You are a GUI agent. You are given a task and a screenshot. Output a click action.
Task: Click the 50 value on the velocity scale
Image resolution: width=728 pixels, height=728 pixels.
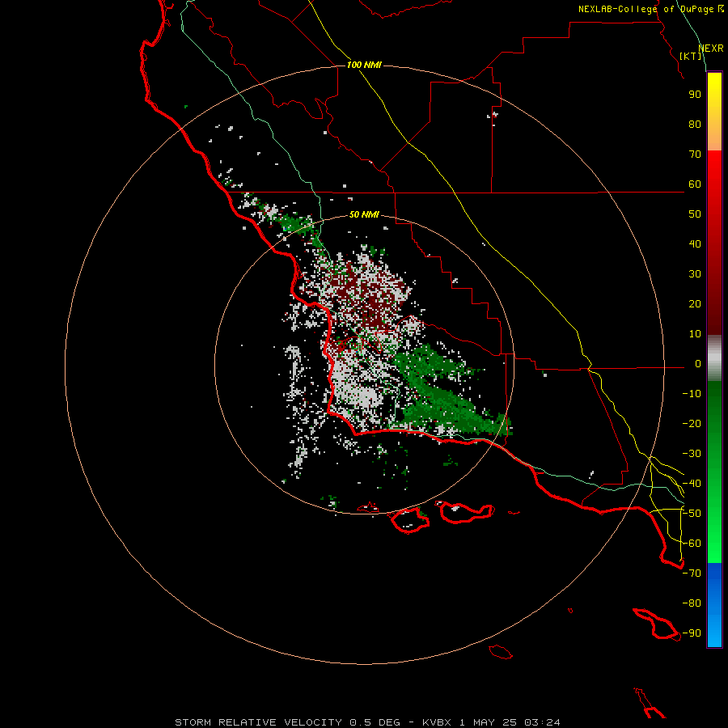point(695,214)
